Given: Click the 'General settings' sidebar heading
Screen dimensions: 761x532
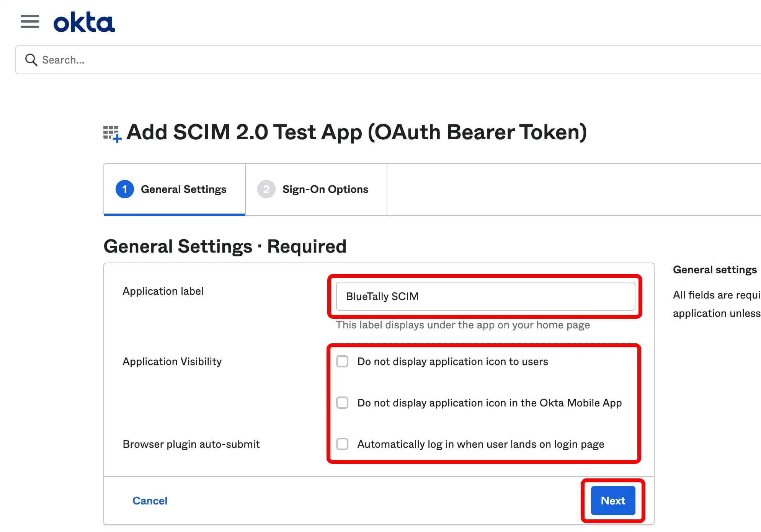Looking at the screenshot, I should [x=715, y=270].
